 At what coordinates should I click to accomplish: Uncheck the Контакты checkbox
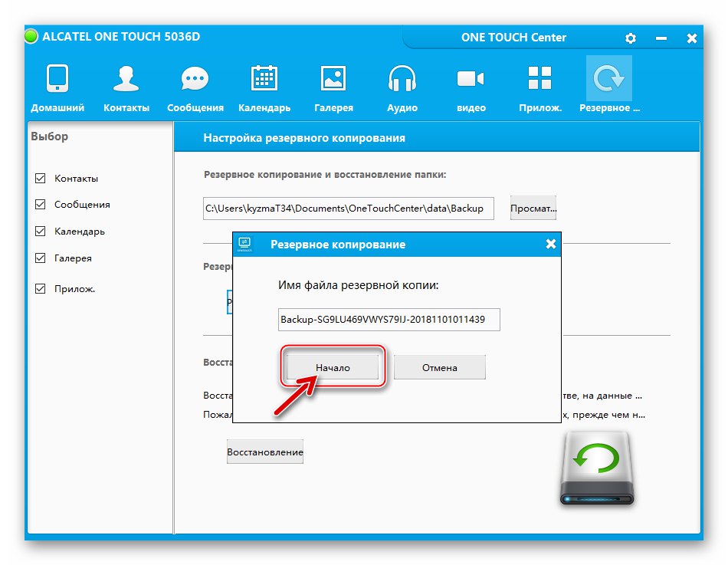(41, 179)
